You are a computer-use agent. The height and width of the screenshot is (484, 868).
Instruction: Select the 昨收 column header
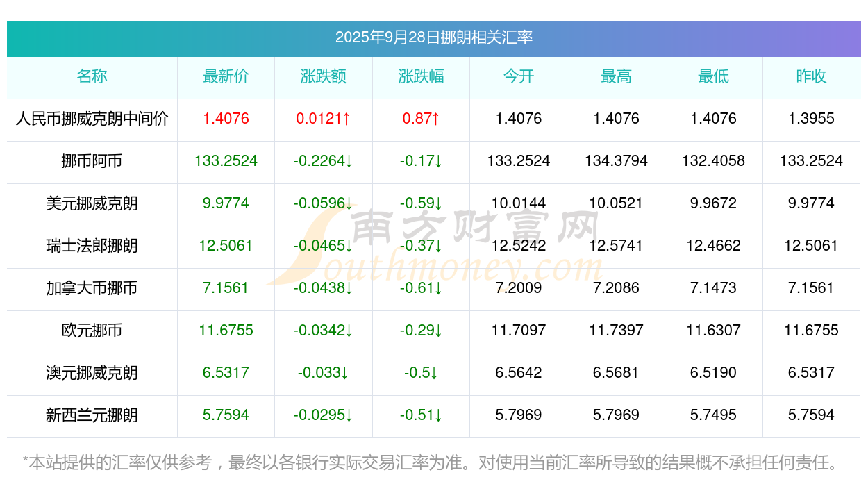click(x=811, y=76)
